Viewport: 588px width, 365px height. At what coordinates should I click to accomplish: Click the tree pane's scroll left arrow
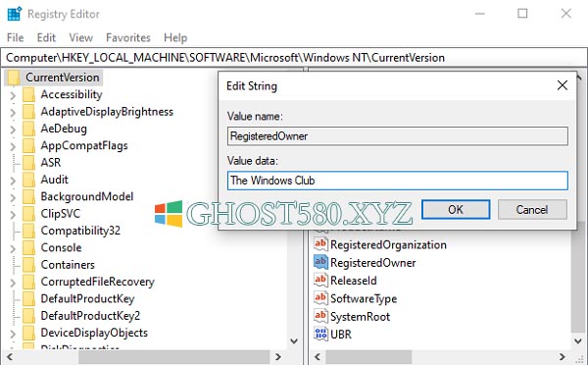[10, 356]
